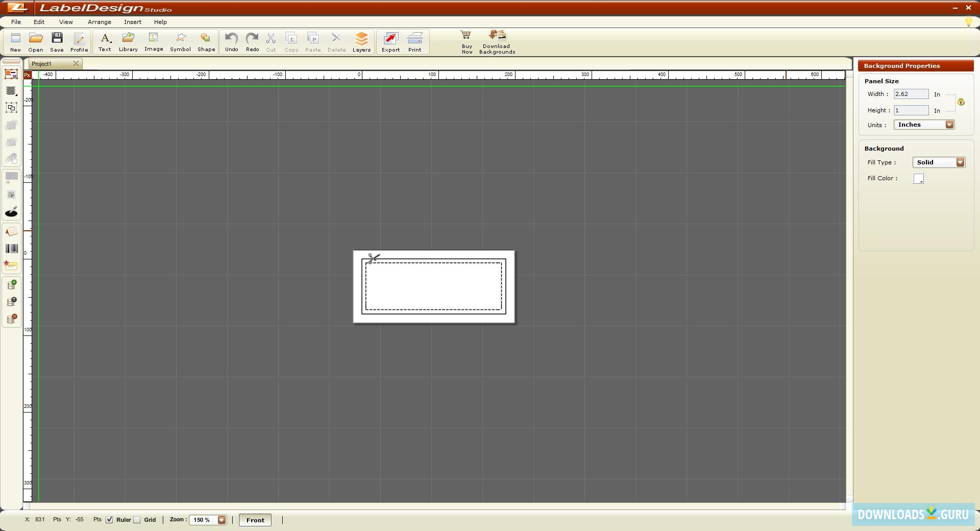
Task: Open the Insert menu
Action: [133, 22]
